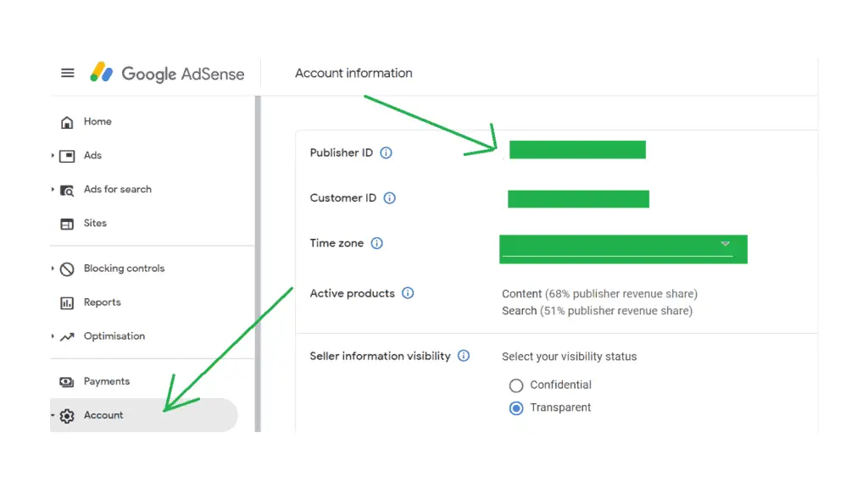Open the Home sidebar icon
The image size is (868, 488).
click(x=67, y=121)
